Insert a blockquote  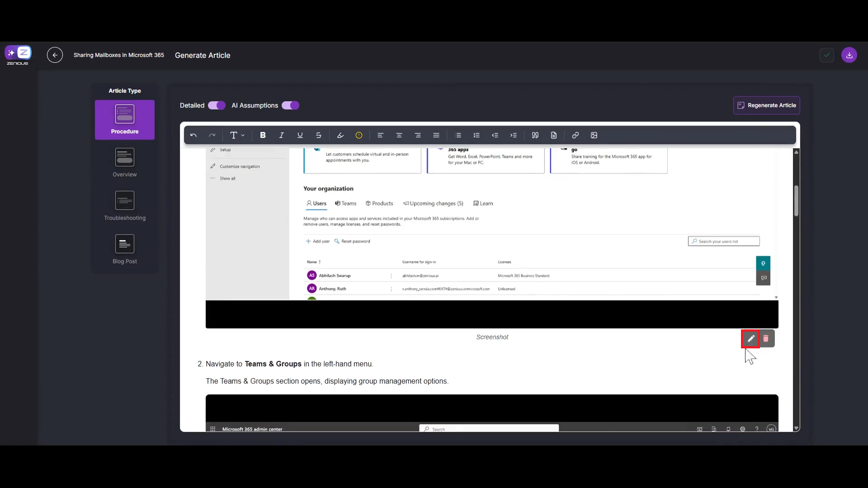535,135
